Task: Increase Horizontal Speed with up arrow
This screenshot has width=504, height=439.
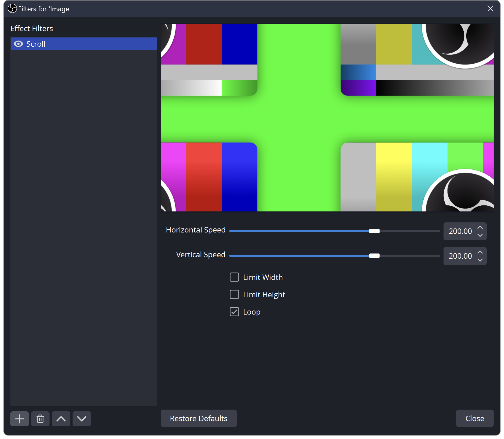Action: tap(480, 228)
